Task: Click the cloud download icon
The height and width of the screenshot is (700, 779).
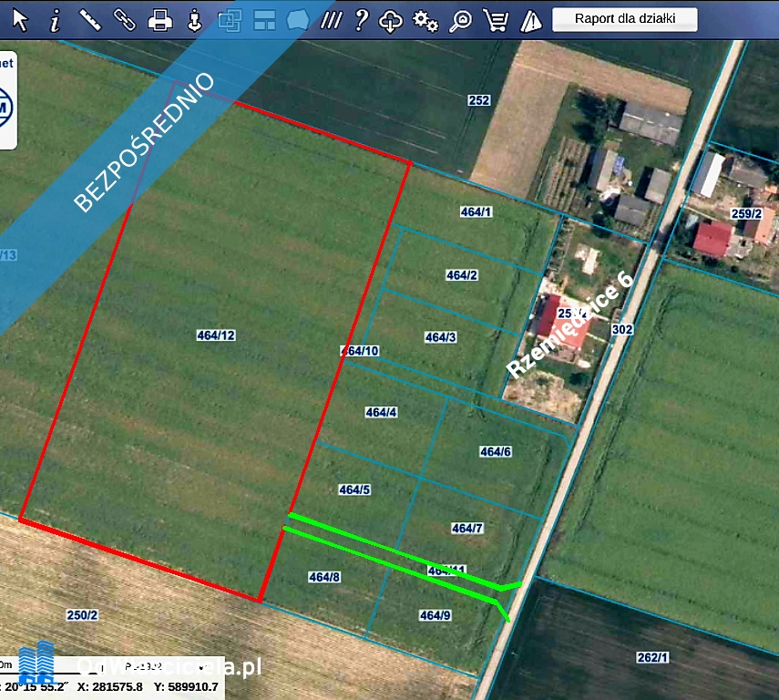Action: click(x=391, y=19)
